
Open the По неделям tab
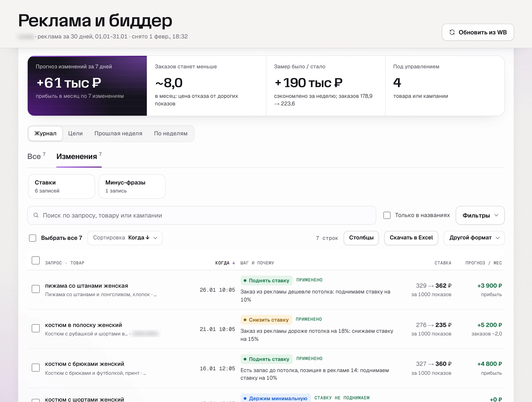point(171,133)
